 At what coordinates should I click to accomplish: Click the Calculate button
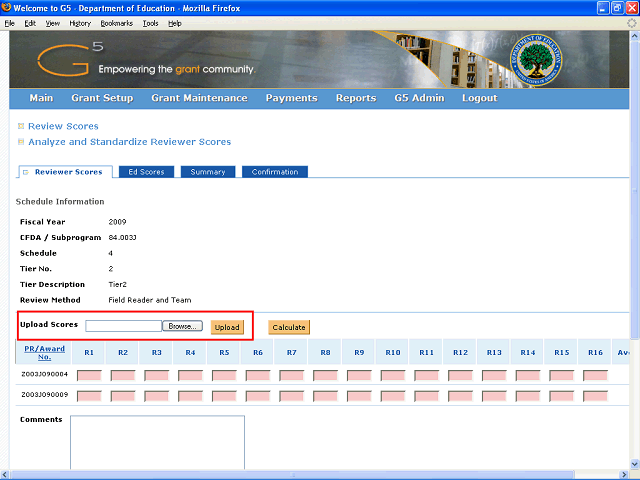point(289,327)
